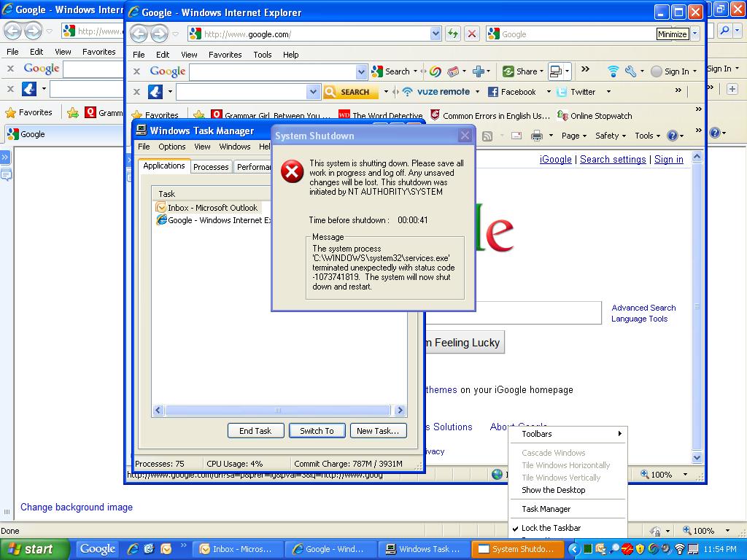Image resolution: width=747 pixels, height=560 pixels.
Task: Click the red Stop loading icon
Action: click(472, 34)
